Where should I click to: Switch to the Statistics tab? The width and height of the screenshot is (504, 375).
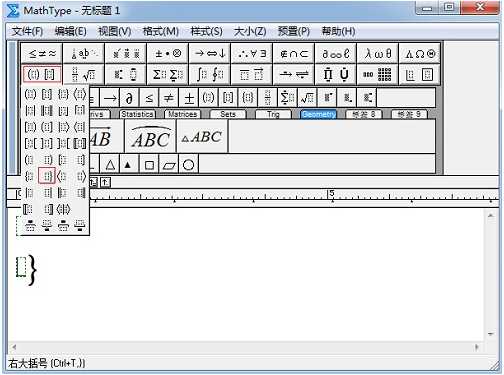coord(137,114)
